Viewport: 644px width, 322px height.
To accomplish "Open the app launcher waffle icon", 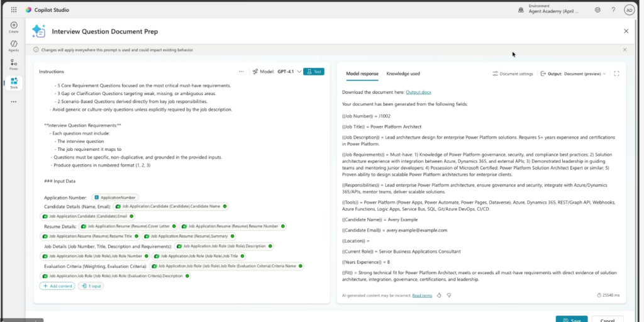I will click(x=14, y=10).
